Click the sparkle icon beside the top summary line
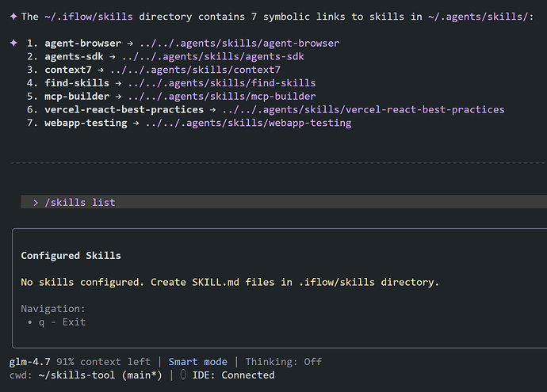This screenshot has height=392, width=547. [x=13, y=16]
